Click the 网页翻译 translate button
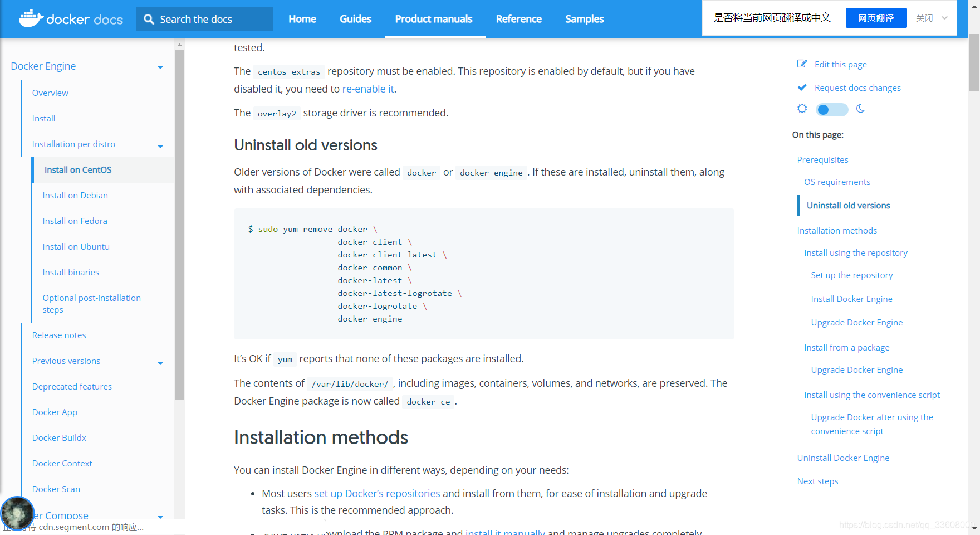 pos(876,18)
